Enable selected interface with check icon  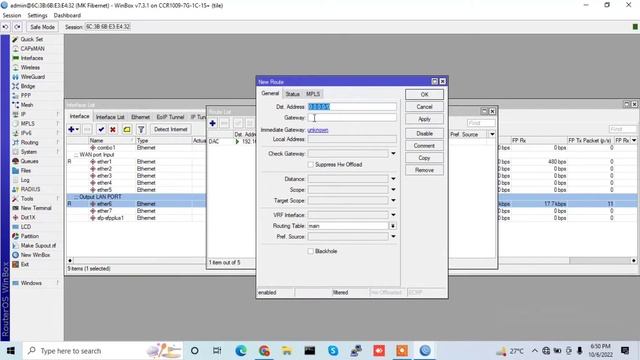(x=101, y=129)
